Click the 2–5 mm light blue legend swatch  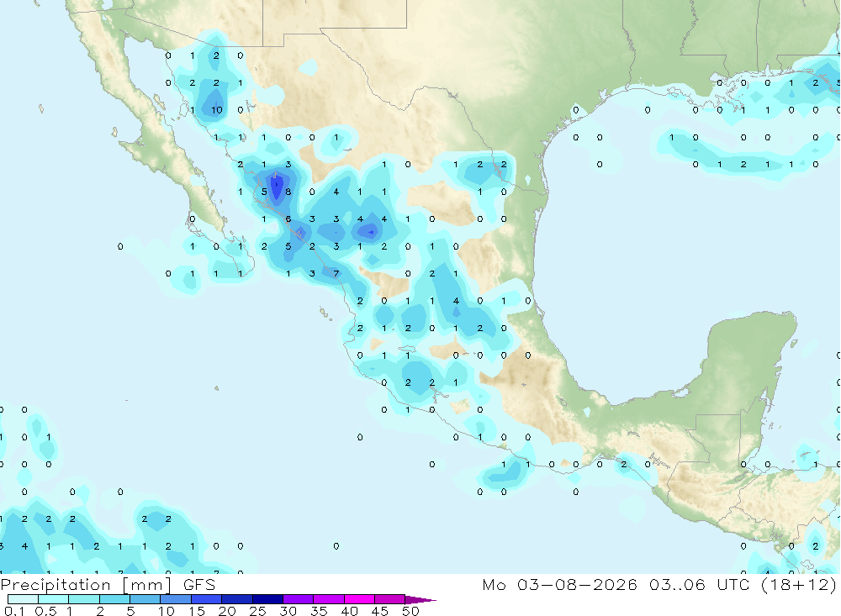click(114, 599)
